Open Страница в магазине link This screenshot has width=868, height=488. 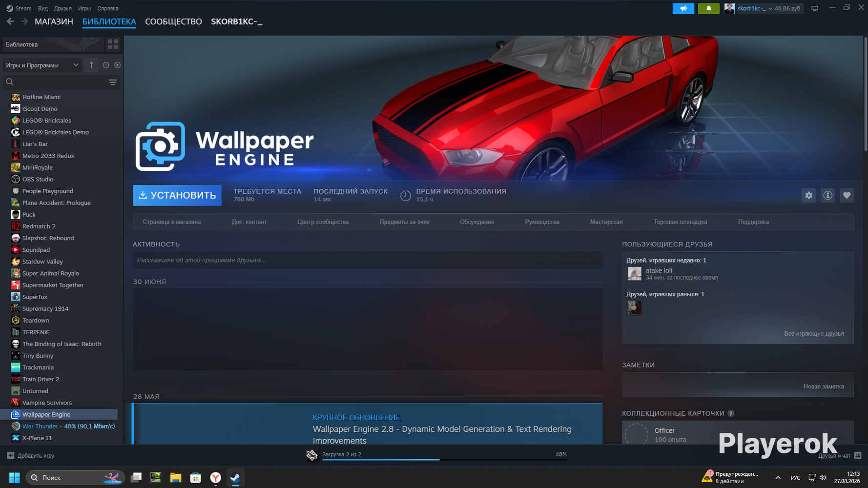click(x=172, y=222)
